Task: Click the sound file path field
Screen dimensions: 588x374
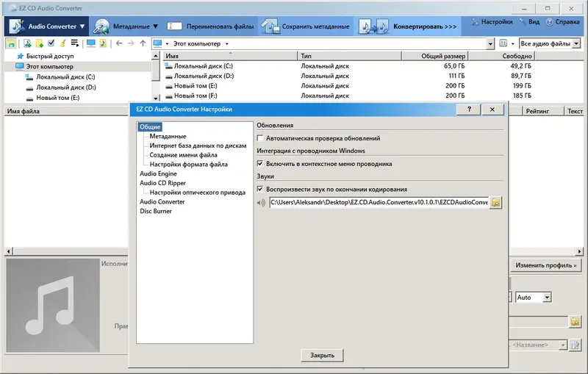Action: click(379, 202)
